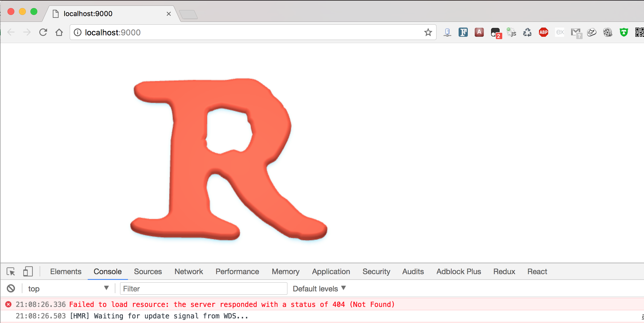644x323 pixels.
Task: Click the Adblock Plus extension icon
Action: 543,32
